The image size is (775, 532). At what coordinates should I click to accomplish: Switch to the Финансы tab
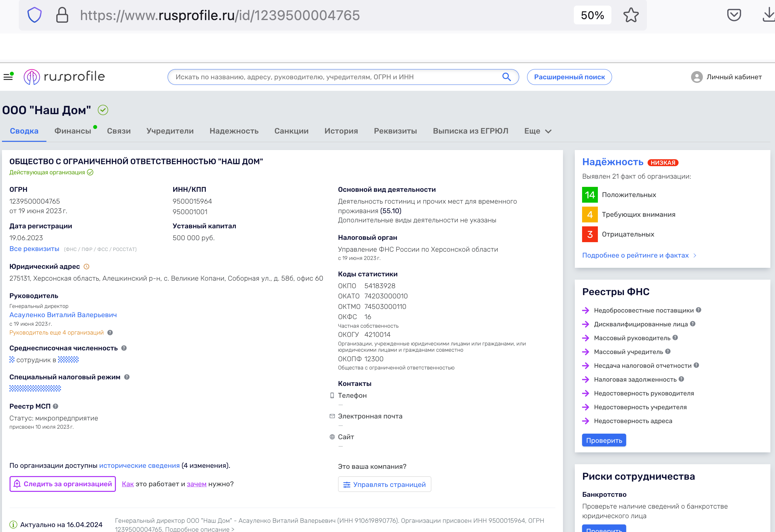coord(73,131)
